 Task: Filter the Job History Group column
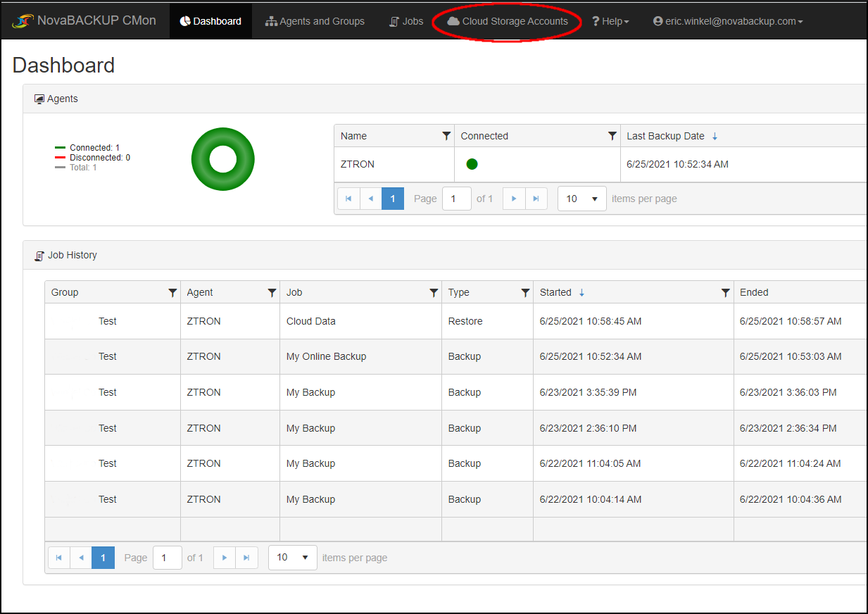(172, 293)
